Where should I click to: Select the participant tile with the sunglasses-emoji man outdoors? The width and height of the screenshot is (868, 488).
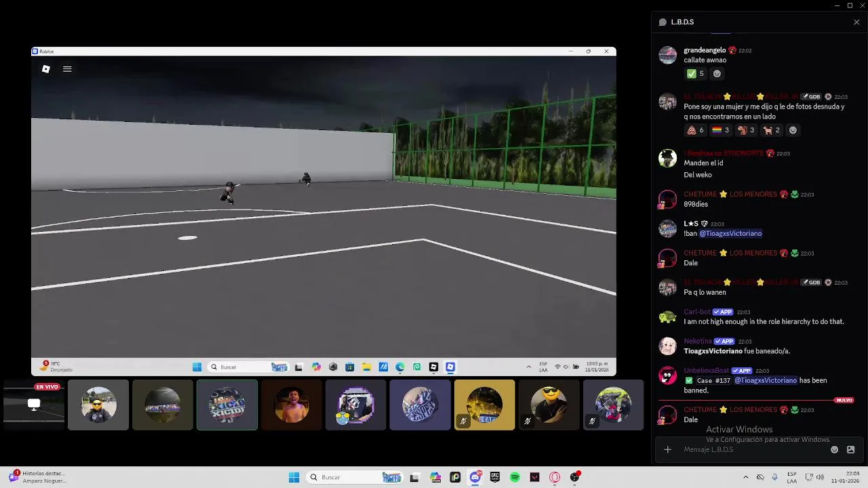[x=98, y=405]
